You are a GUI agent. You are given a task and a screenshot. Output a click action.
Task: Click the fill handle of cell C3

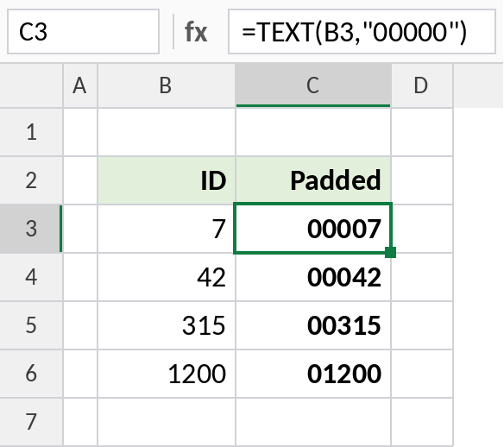point(391,252)
